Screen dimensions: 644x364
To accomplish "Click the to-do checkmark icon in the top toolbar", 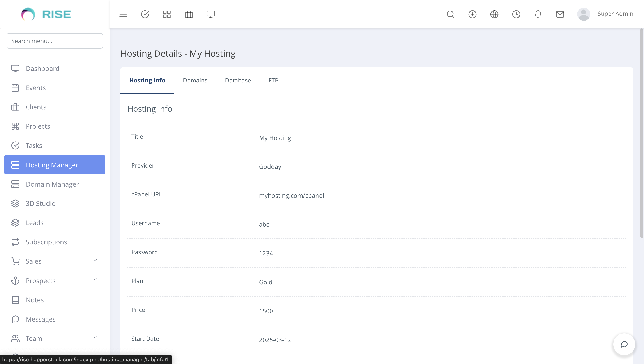I will point(145,14).
